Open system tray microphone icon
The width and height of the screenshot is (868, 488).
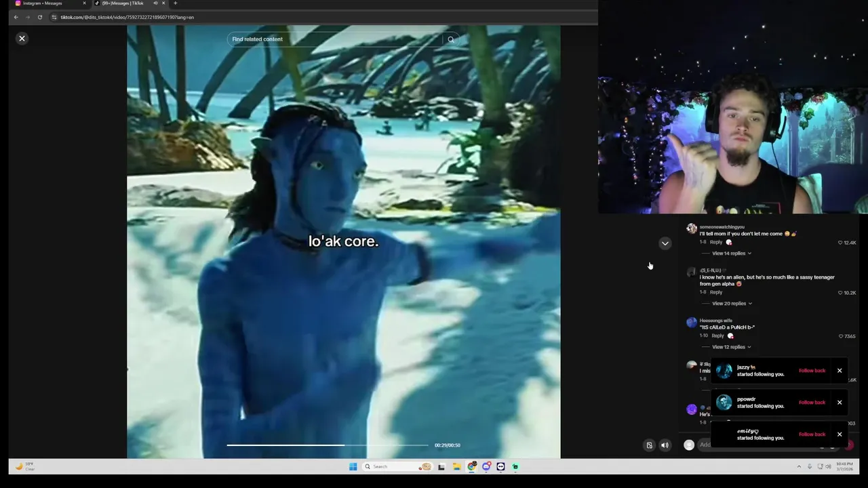810,466
